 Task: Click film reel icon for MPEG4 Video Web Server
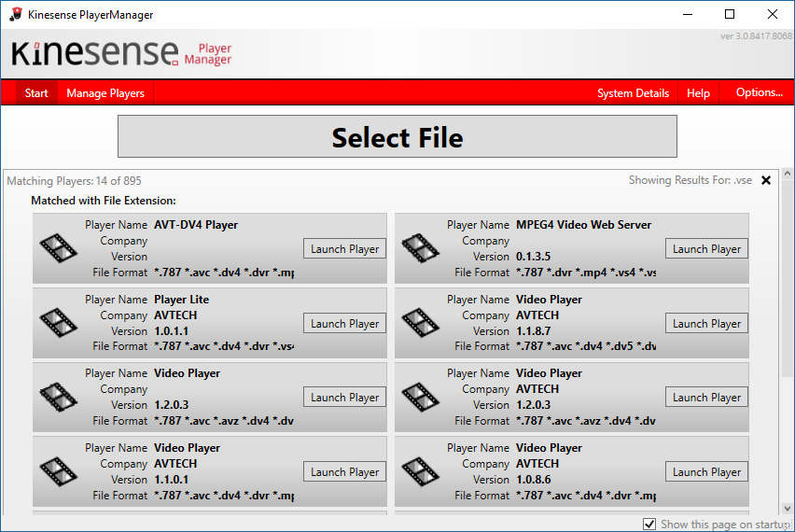[x=420, y=248]
